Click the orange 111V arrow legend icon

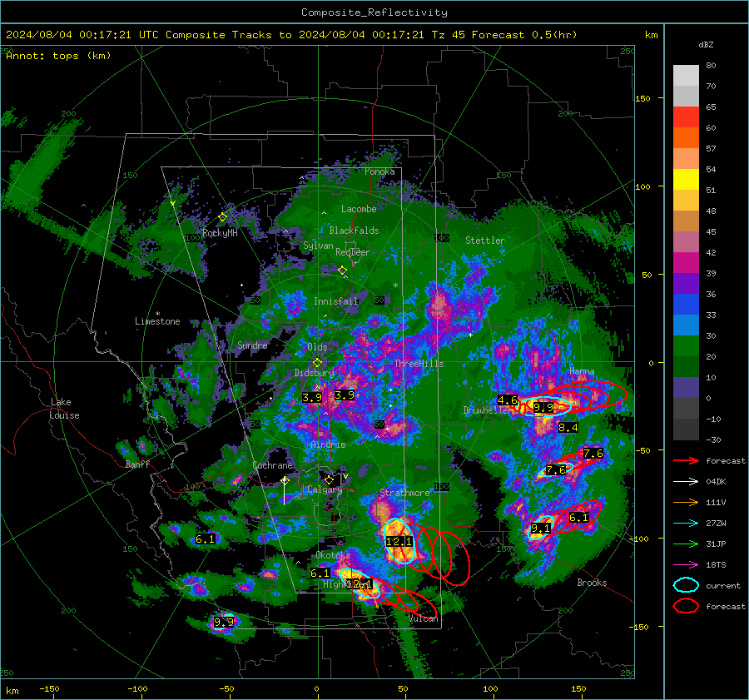pyautogui.click(x=686, y=502)
